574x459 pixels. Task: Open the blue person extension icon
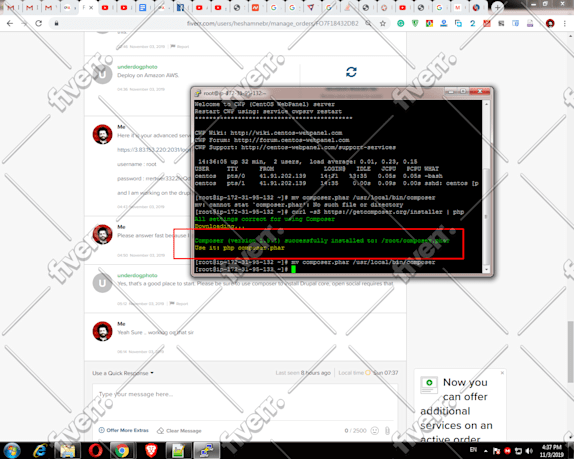pyautogui.click(x=444, y=23)
